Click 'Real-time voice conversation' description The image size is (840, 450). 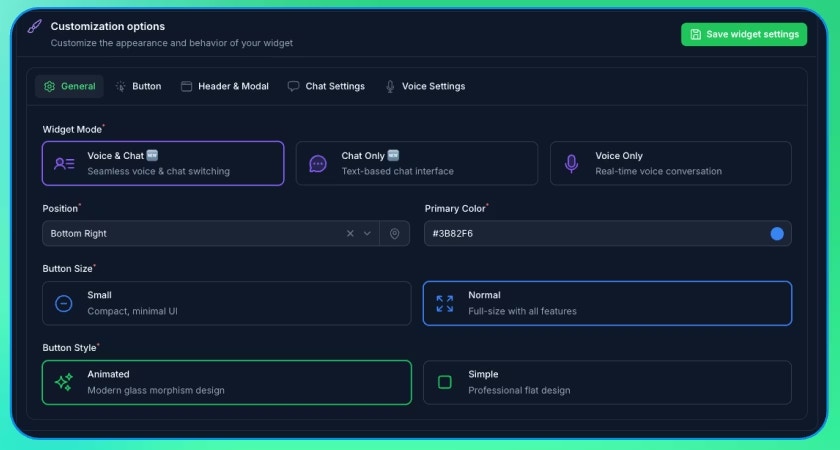(x=658, y=171)
